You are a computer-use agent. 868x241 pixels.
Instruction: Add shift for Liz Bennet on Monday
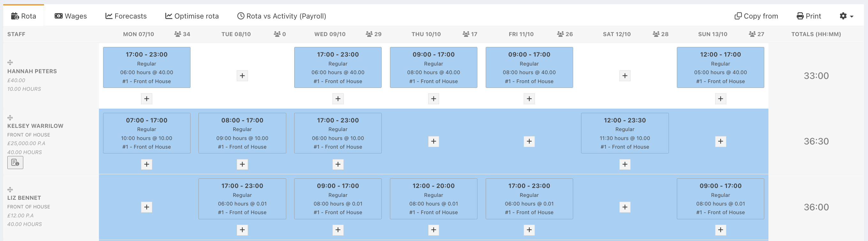click(146, 207)
